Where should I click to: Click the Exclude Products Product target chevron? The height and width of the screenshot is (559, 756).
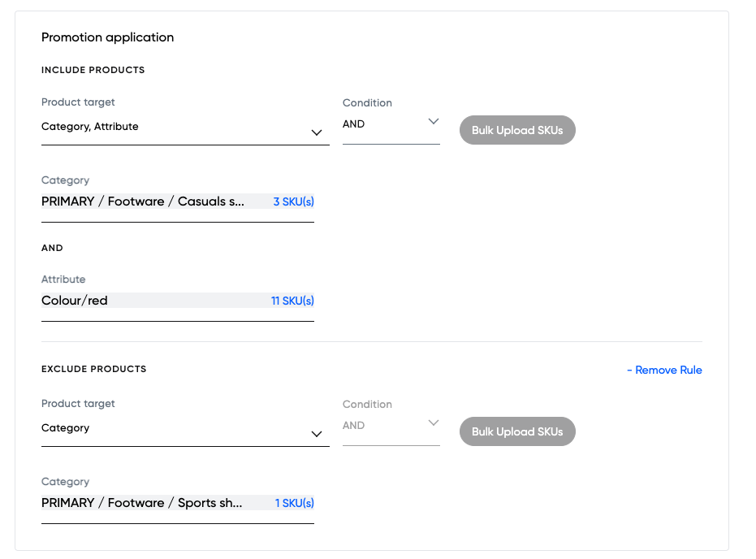(317, 434)
